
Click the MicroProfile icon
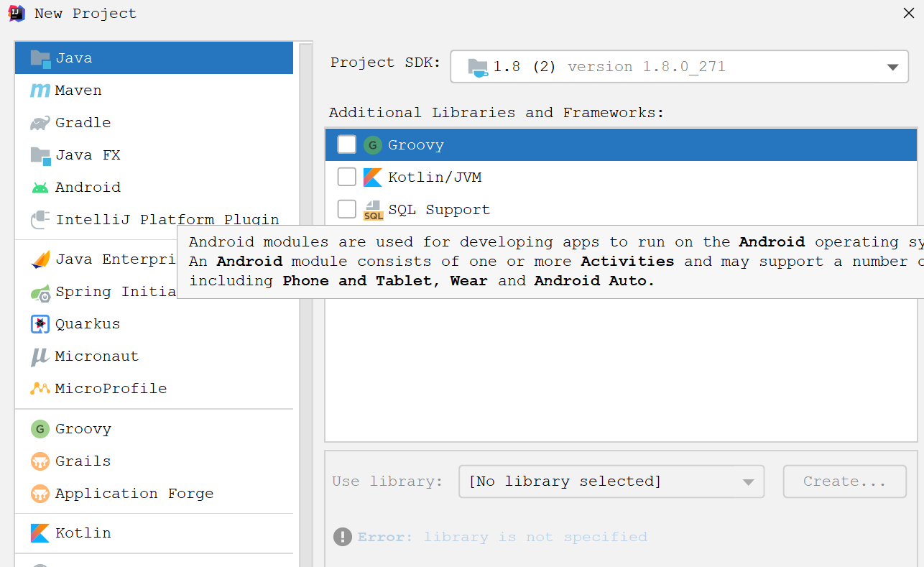(40, 389)
